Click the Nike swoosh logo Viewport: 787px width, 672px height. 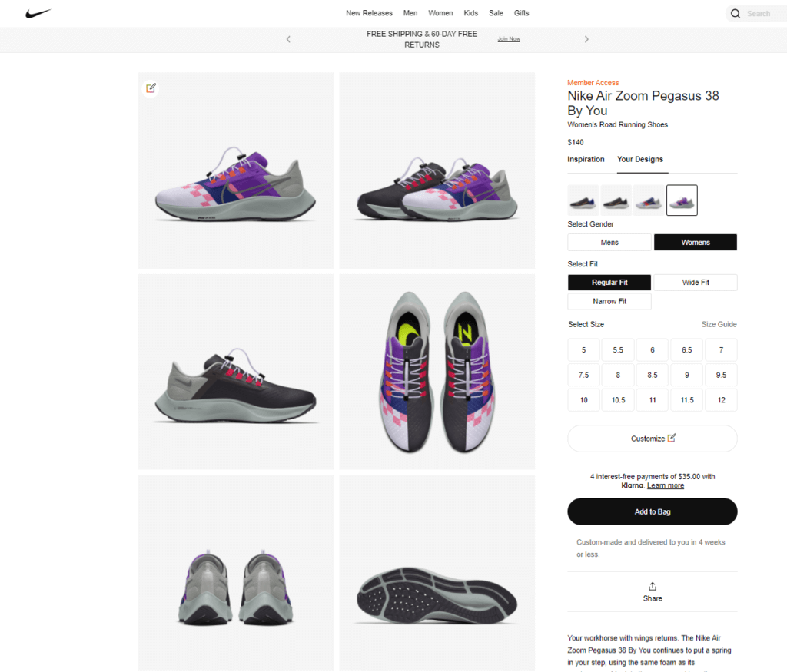(x=38, y=13)
